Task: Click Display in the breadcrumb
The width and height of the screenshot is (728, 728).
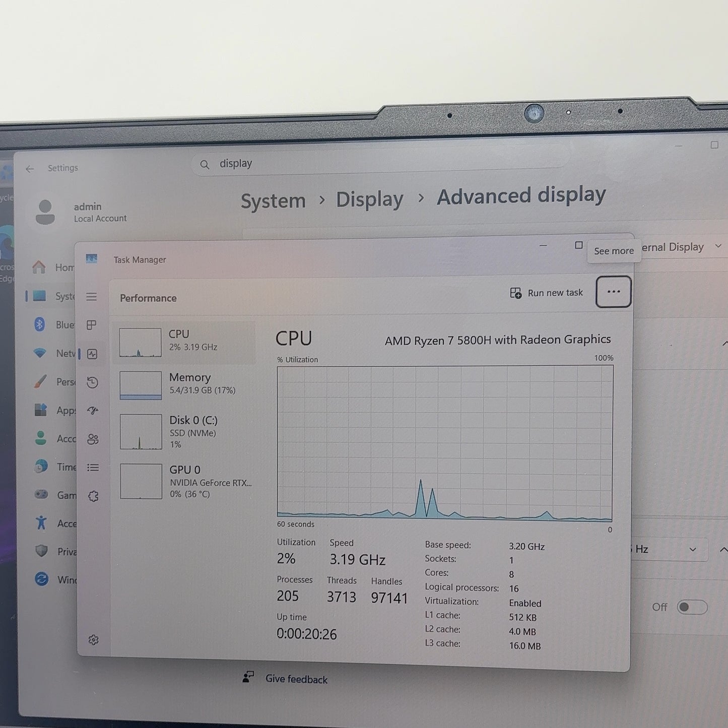Action: [x=369, y=199]
